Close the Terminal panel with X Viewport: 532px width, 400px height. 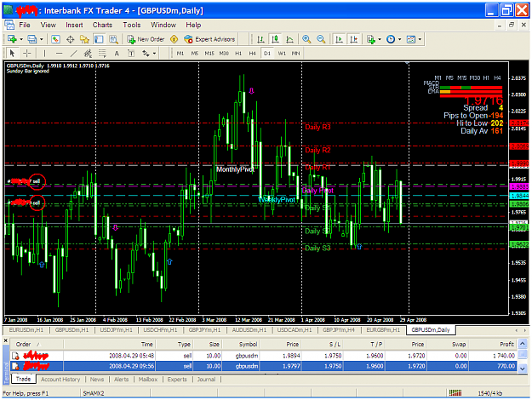pyautogui.click(x=5, y=340)
